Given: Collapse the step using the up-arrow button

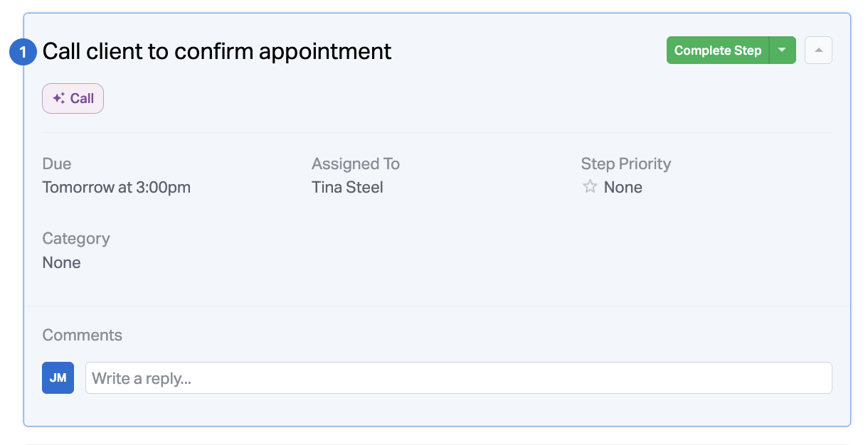Looking at the screenshot, I should 818,50.
